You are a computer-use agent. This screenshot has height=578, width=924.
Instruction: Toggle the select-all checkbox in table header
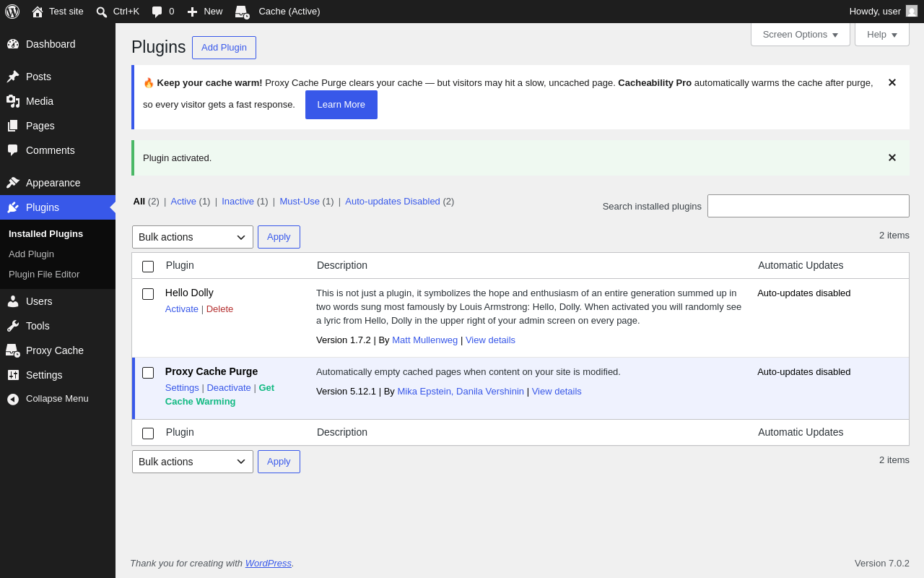pos(148,267)
